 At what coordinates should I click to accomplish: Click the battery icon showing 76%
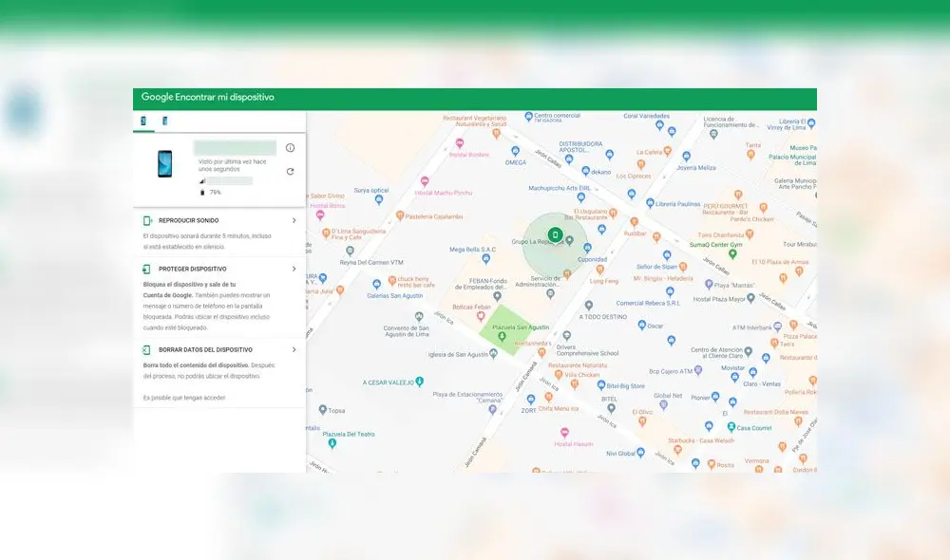click(202, 193)
